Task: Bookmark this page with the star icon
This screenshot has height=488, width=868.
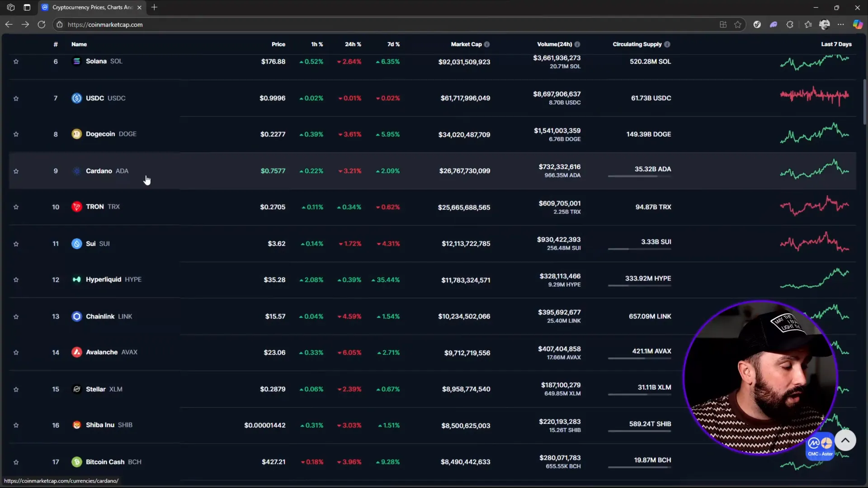Action: (738, 24)
